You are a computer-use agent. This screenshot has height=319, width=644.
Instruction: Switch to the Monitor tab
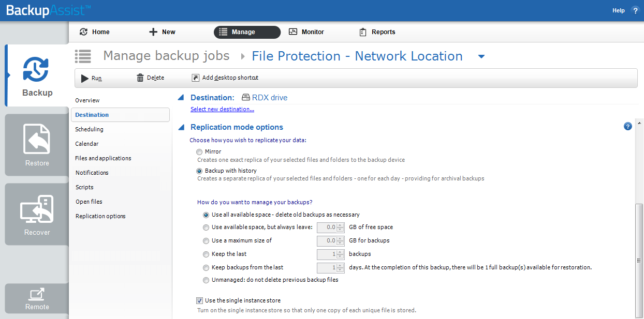(306, 32)
